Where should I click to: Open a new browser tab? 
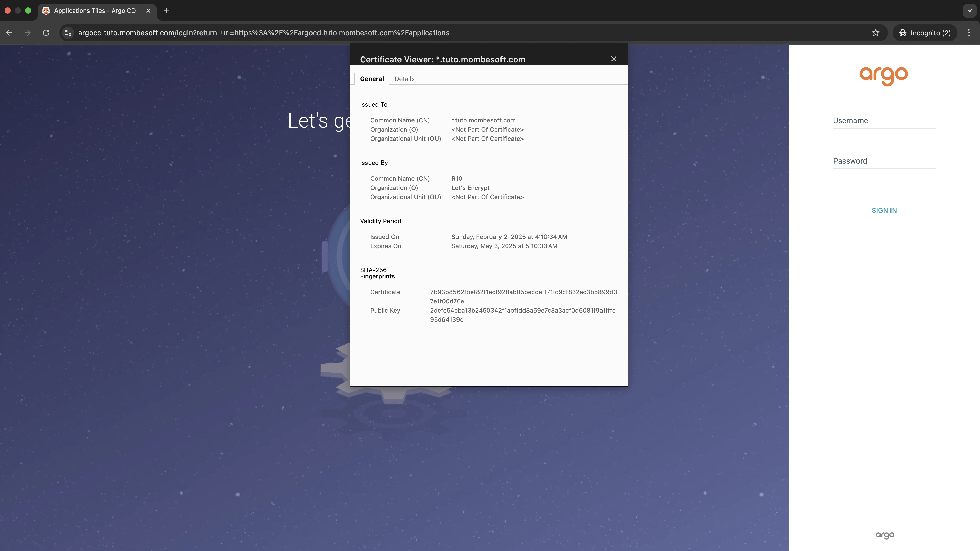(167, 10)
